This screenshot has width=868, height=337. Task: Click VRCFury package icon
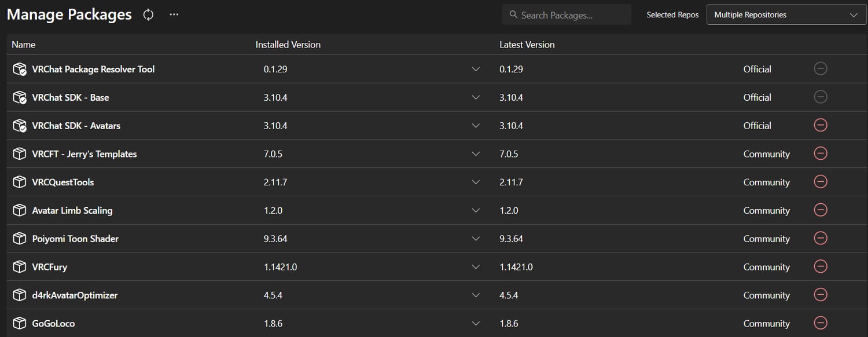20,267
